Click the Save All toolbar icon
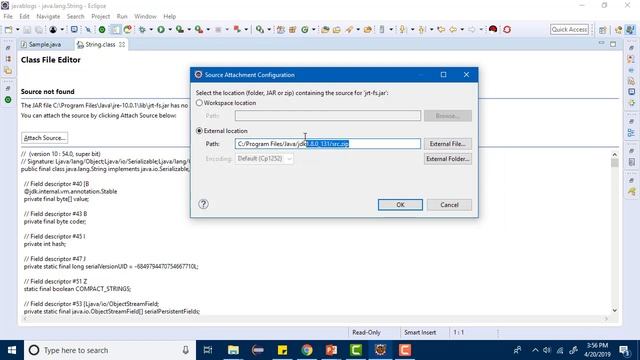 click(39, 30)
